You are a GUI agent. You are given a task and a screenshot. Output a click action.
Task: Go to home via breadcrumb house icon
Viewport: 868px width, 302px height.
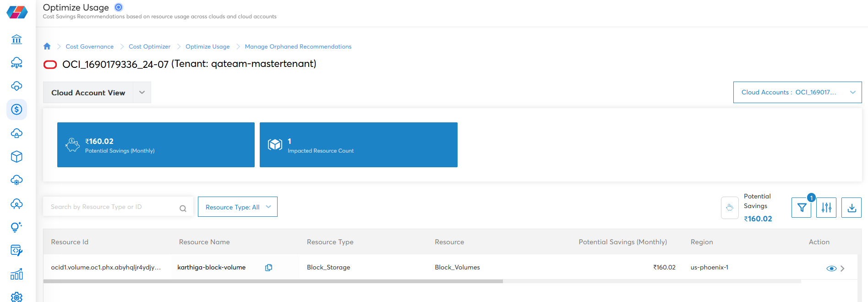[47, 46]
